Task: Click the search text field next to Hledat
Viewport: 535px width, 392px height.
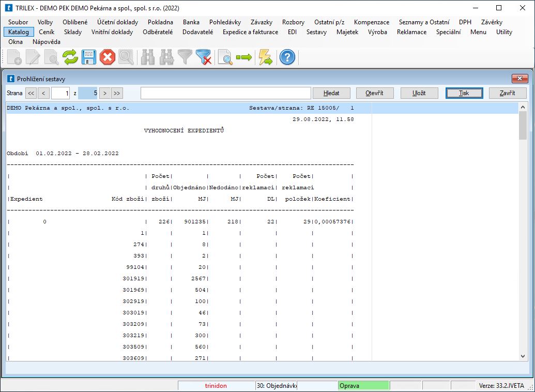Action: click(x=226, y=93)
